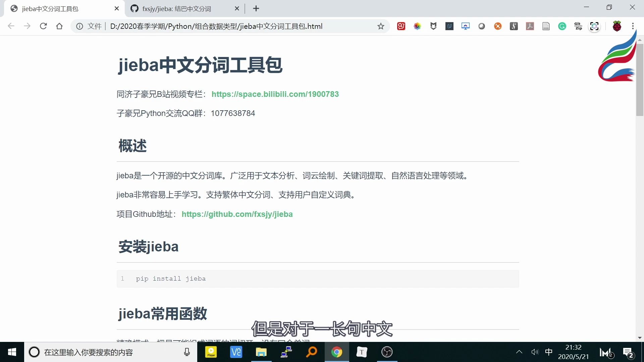Open OBS Studio from the taskbar

pyautogui.click(x=387, y=352)
